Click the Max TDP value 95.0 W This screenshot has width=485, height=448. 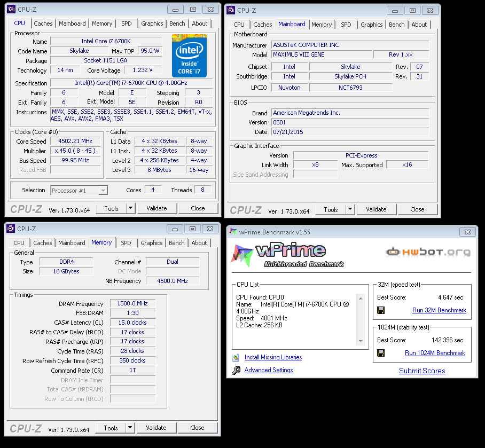[150, 51]
